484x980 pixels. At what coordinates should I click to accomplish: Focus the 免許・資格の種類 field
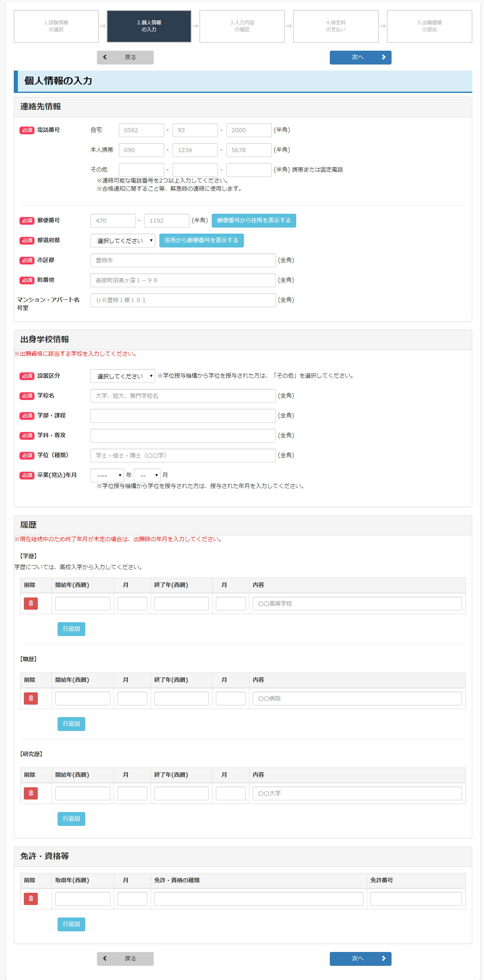(x=259, y=899)
